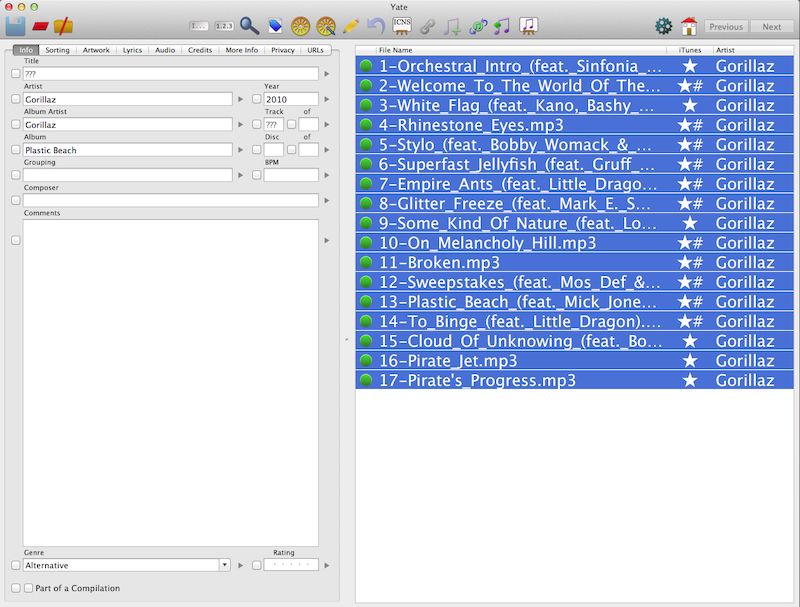800x607 pixels.
Task: Click green status dot for 4-Rhinestone_Eyes.mp3
Action: [366, 124]
